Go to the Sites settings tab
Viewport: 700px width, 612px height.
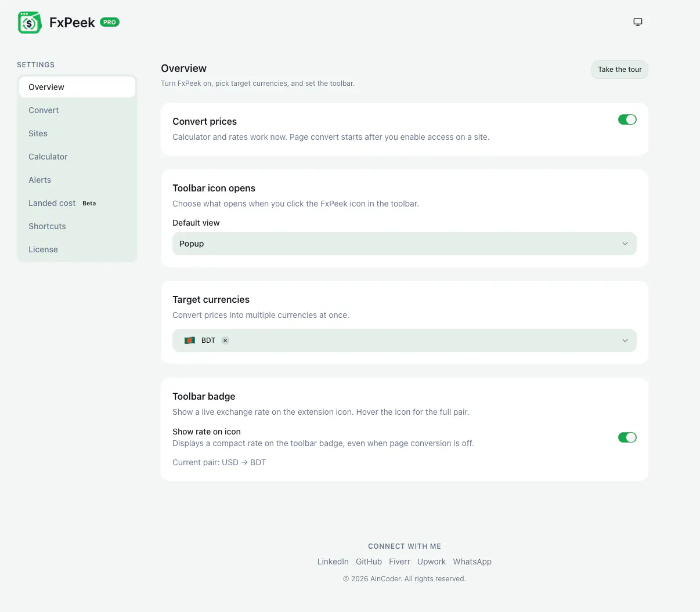pyautogui.click(x=77, y=133)
